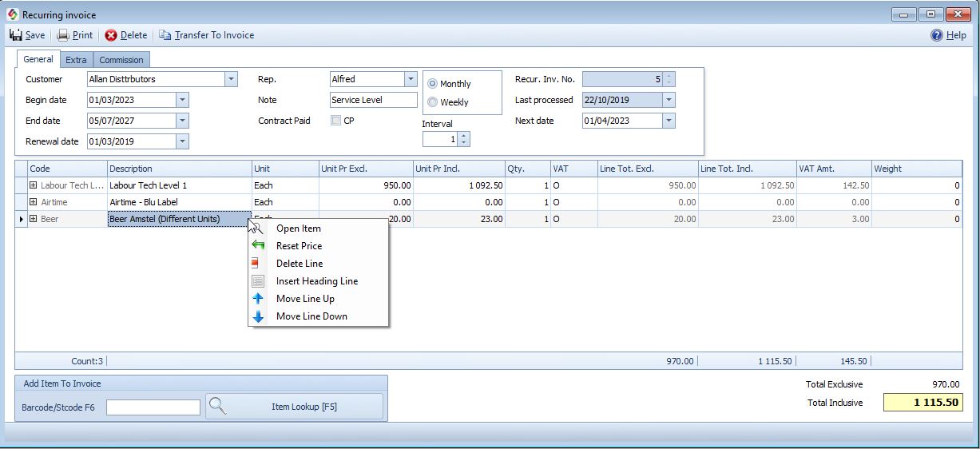
Task: Tick the CP Contract Paid checkbox
Action: [335, 121]
